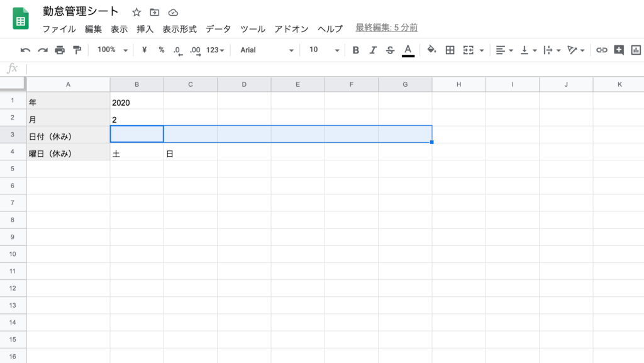Toggle bold formatting
The width and height of the screenshot is (644, 363).
click(356, 50)
